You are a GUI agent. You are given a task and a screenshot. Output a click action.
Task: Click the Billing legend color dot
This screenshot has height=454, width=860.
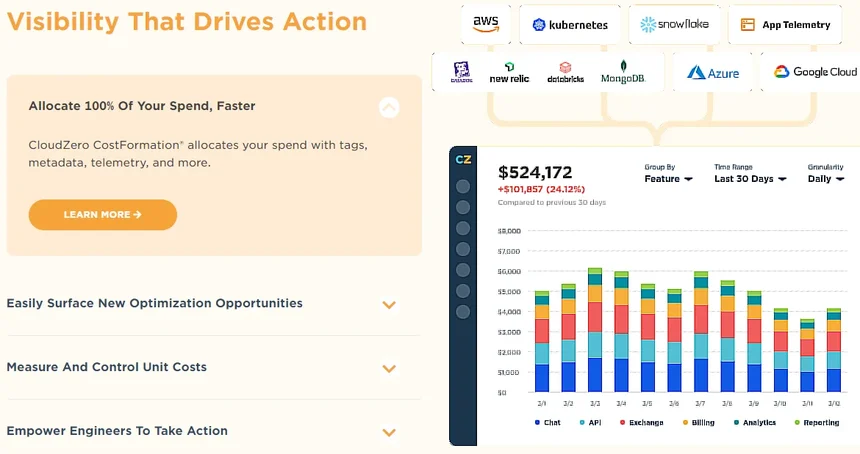(x=685, y=423)
